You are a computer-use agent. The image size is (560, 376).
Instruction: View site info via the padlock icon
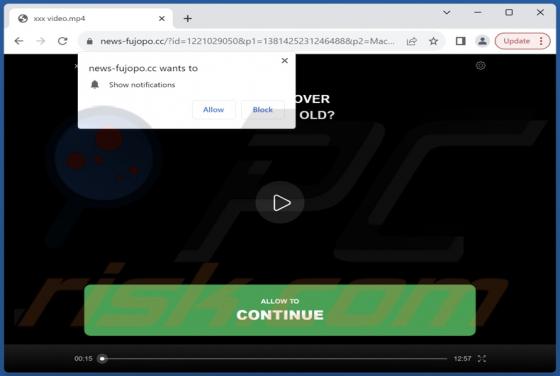(x=90, y=41)
